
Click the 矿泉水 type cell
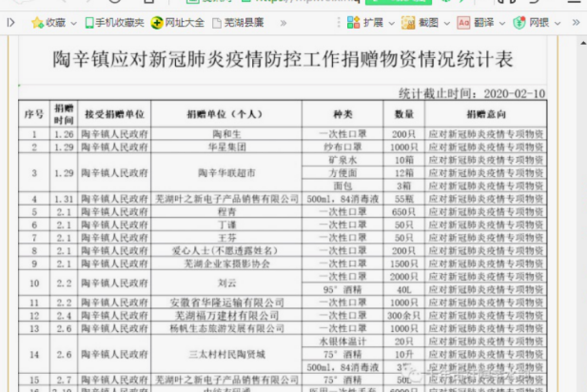point(342,160)
